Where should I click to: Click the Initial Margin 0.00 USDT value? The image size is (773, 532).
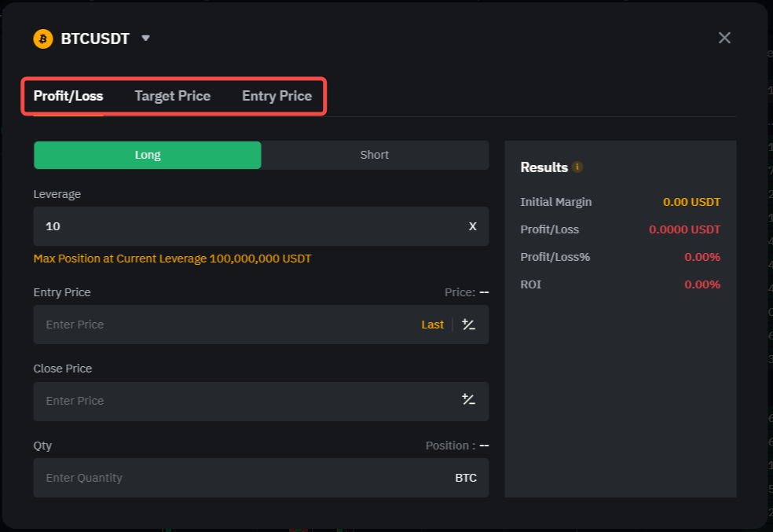point(691,202)
